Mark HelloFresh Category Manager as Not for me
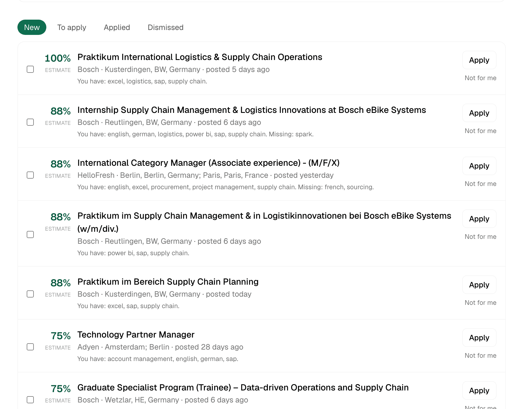Viewport: 532px width, 409px height. click(480, 184)
